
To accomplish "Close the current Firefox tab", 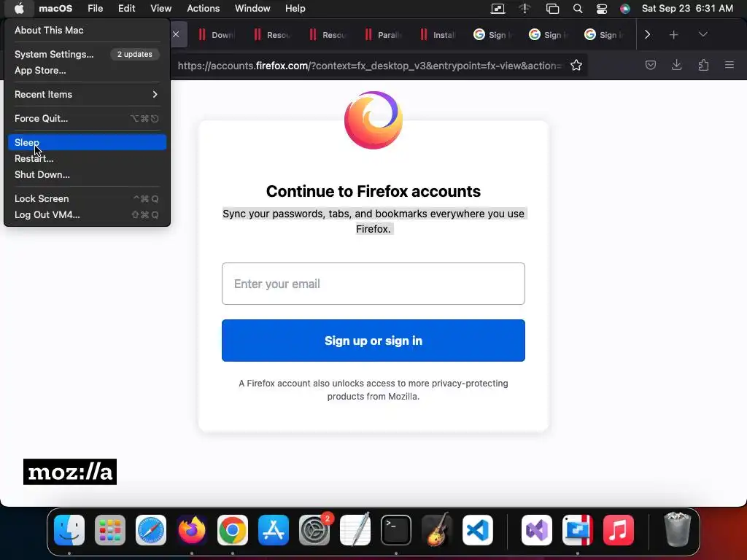I will pyautogui.click(x=177, y=34).
